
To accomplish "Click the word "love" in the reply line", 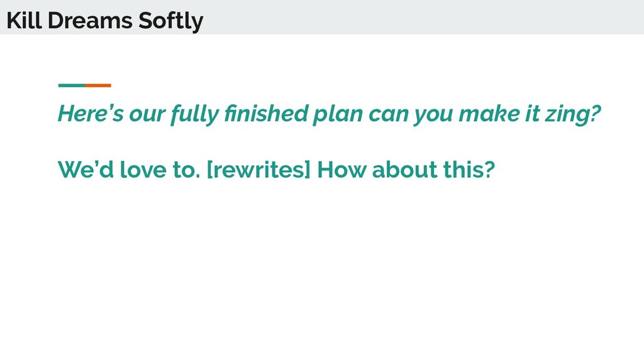I will [143, 170].
